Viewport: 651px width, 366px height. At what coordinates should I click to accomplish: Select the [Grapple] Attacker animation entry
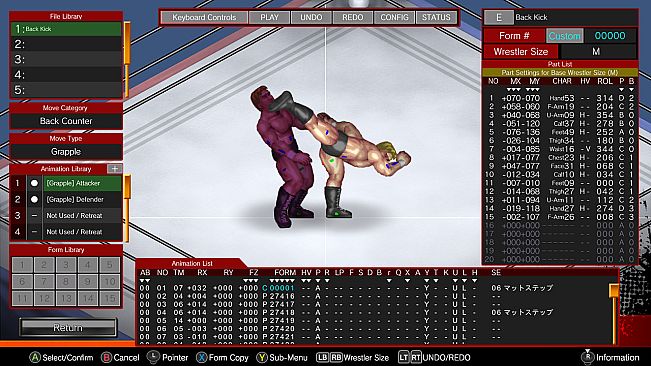coord(83,183)
